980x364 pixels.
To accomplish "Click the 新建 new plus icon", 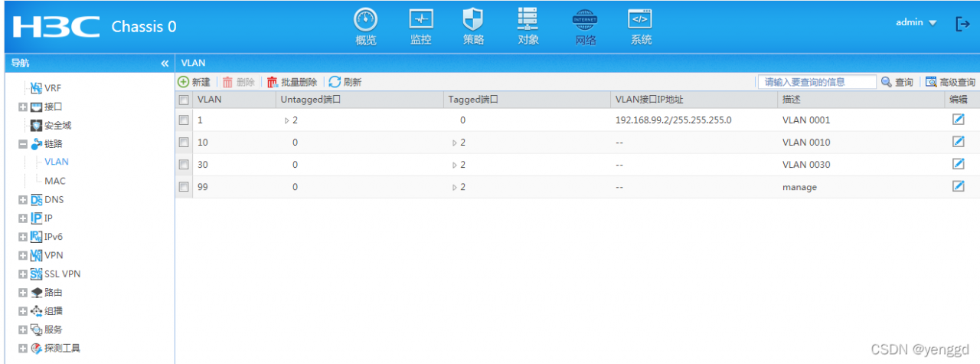I will 183,81.
